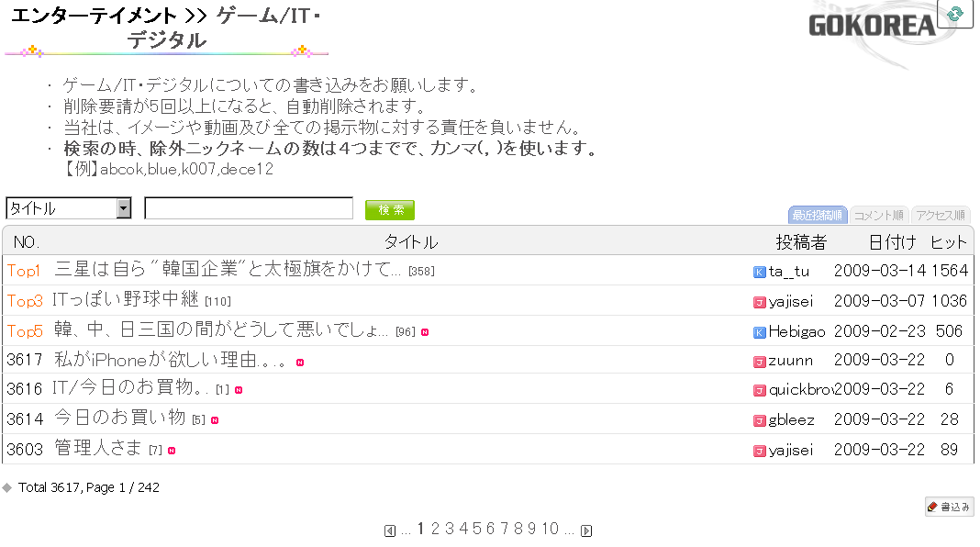Open the ITっぽい野球中継 thread
980x547 pixels.
(127, 301)
